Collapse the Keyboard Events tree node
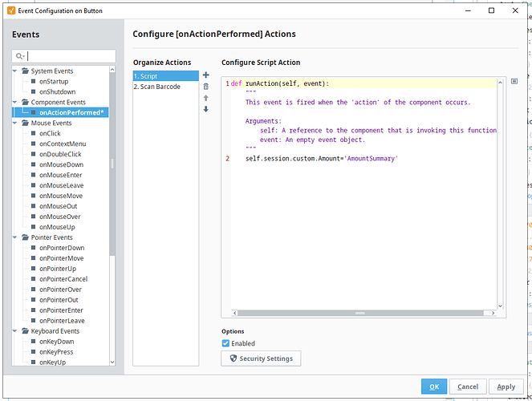This screenshot has height=401, width=532. 15,331
